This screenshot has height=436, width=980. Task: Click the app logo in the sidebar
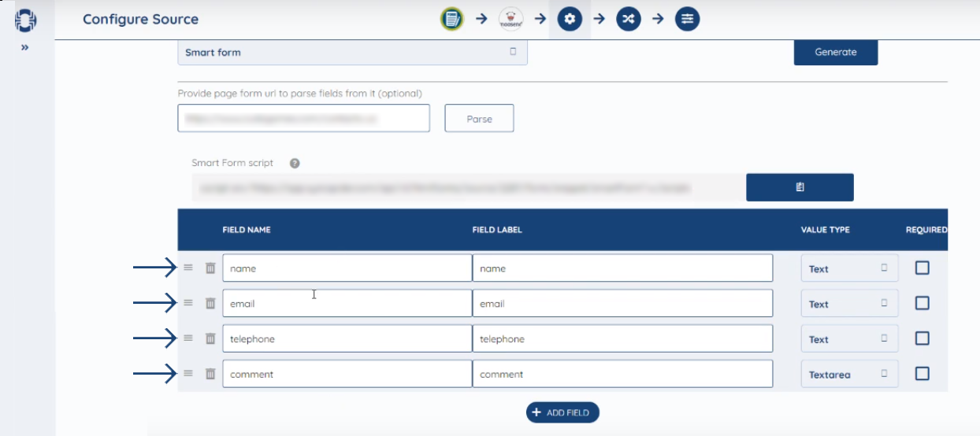[26, 21]
